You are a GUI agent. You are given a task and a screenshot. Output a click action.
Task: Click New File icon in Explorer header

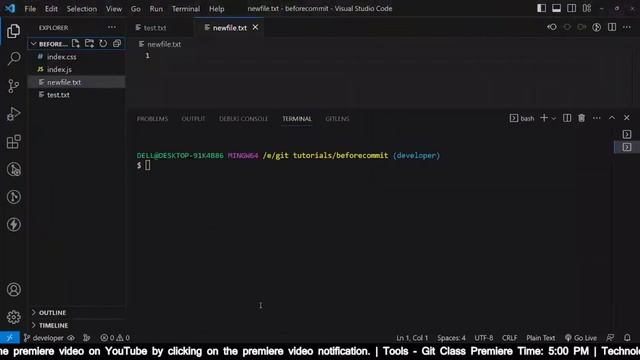coord(76,43)
